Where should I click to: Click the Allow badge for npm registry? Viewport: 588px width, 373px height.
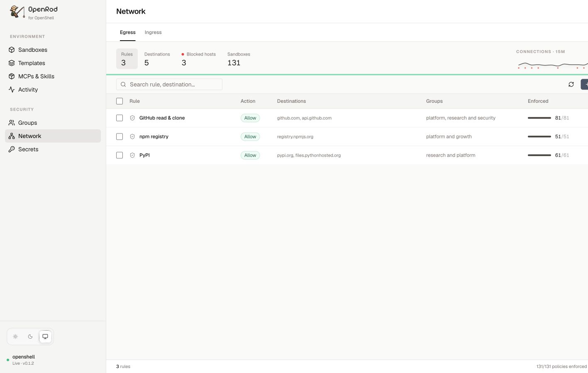coord(250,137)
